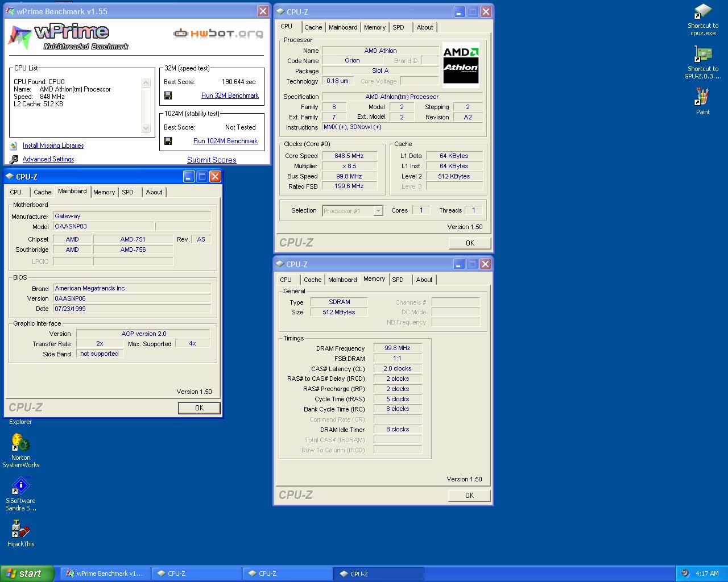728x582 pixels.
Task: Click the Core Speed 848.5 MHz field
Action: [349, 156]
